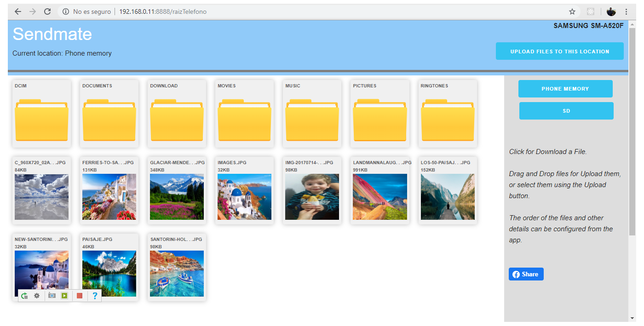Open the DOCUMENTS folder

pyautogui.click(x=109, y=114)
